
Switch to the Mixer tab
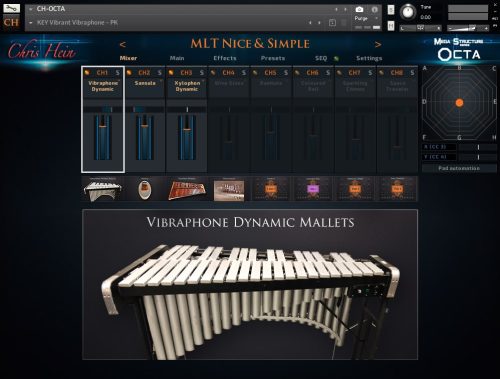coord(128,58)
